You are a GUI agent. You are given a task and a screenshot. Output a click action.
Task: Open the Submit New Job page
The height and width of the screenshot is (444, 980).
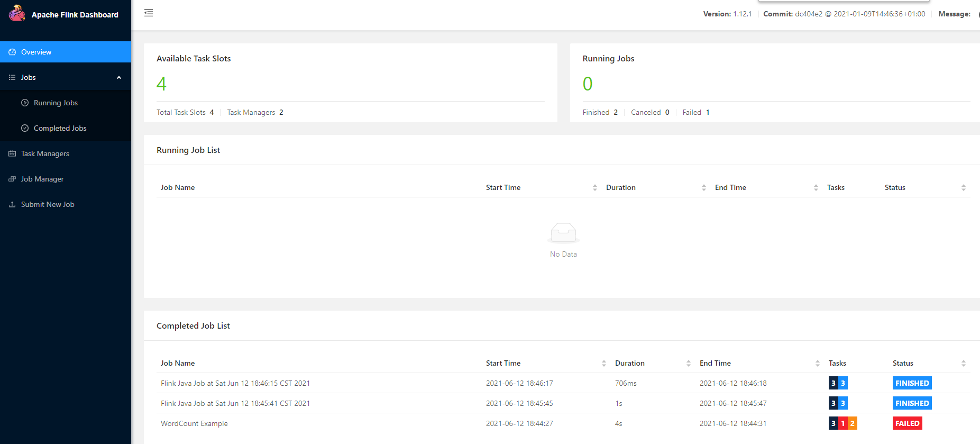pyautogui.click(x=48, y=204)
